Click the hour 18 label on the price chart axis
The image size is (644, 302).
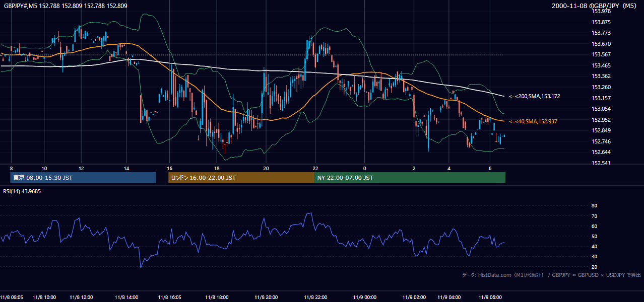tap(217, 168)
